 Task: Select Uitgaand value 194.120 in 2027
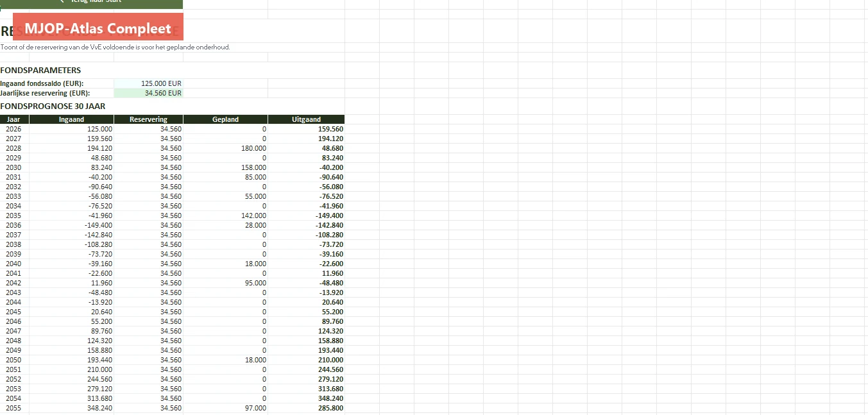point(306,139)
